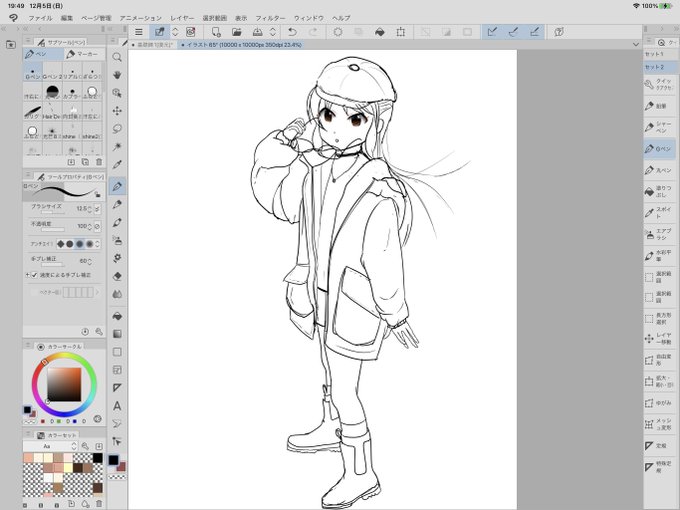Image resolution: width=680 pixels, height=510 pixels.
Task: Select the Balloon tool
Action: 117,424
